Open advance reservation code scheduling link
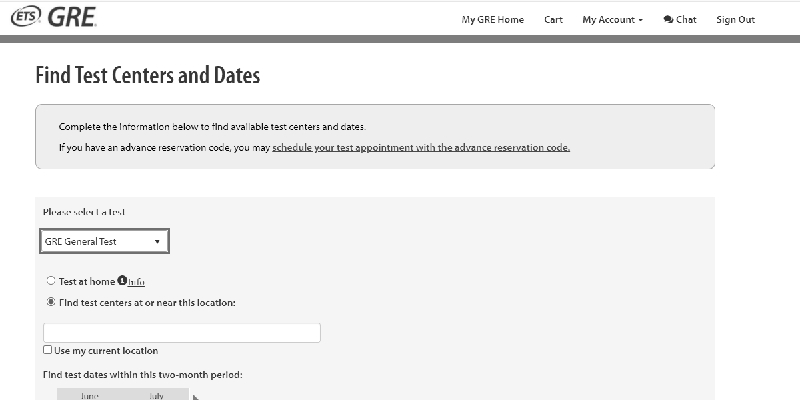The width and height of the screenshot is (800, 400). point(421,148)
